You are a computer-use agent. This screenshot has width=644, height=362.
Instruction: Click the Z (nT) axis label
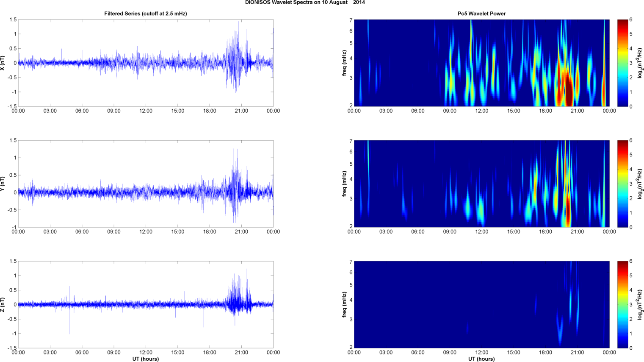3,304
